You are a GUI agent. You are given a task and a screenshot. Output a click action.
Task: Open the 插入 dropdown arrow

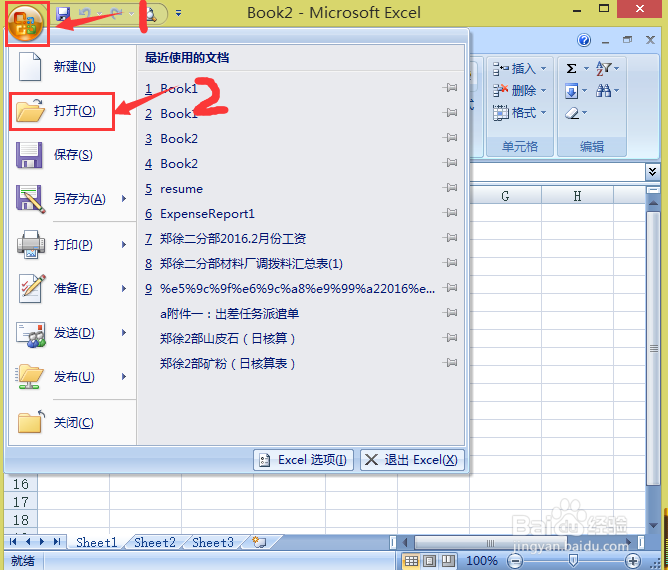543,68
